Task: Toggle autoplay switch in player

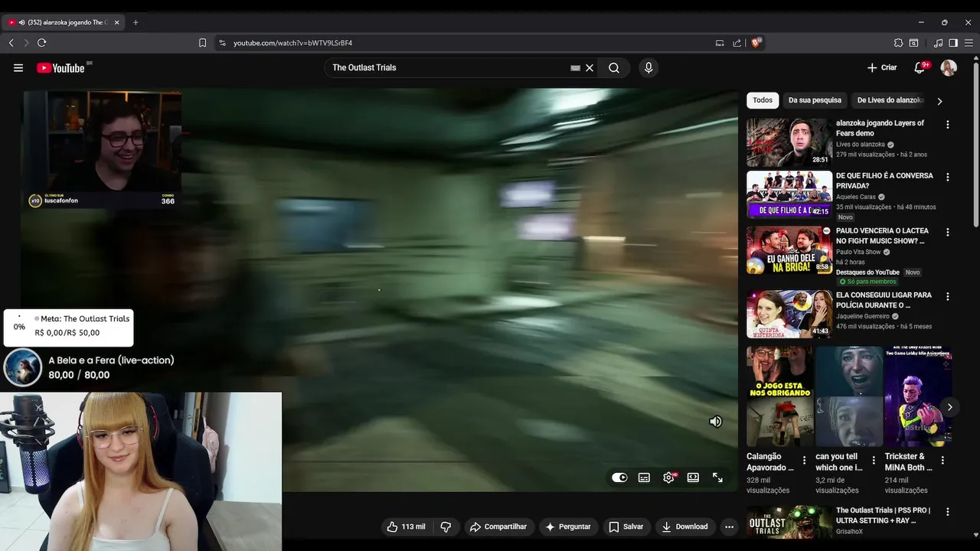Action: click(619, 478)
